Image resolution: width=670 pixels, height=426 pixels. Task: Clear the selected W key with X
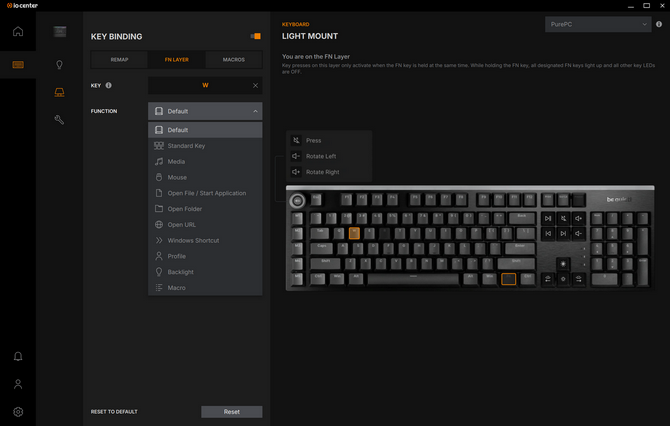tap(255, 85)
